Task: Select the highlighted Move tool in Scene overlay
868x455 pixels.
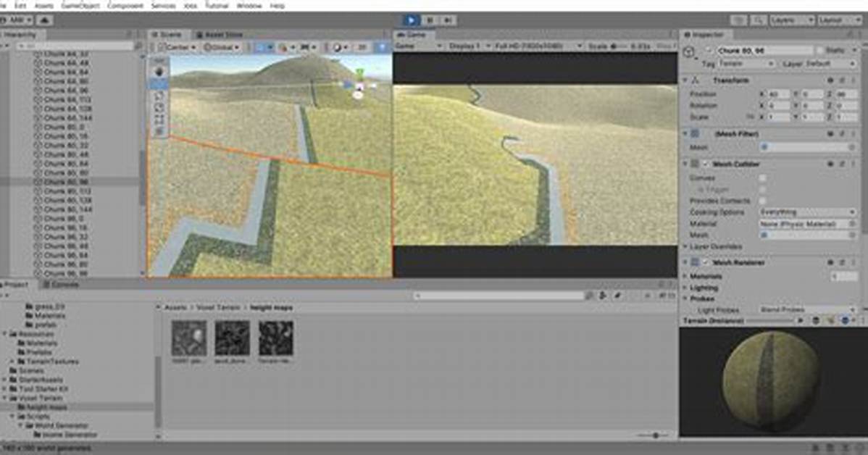Action: point(159,83)
